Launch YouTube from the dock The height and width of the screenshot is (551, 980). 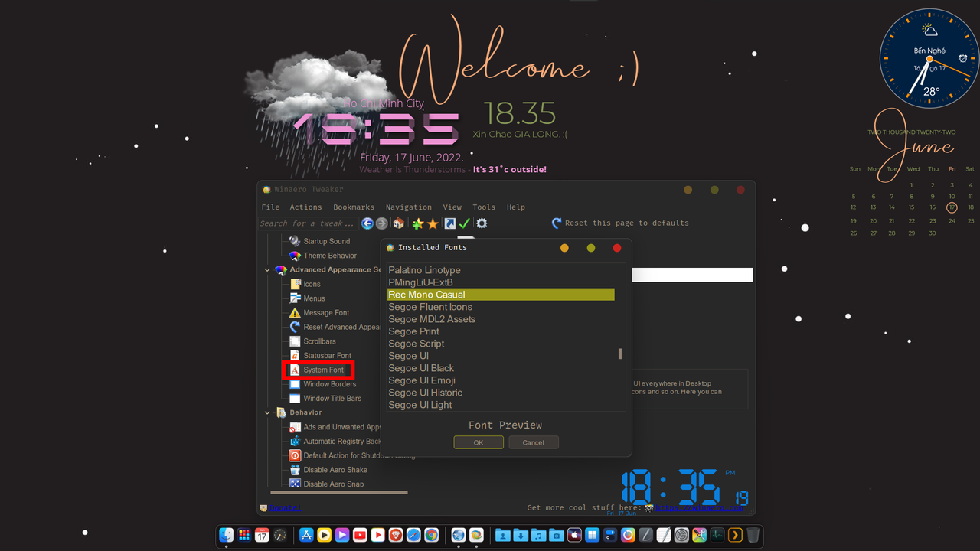(x=360, y=534)
